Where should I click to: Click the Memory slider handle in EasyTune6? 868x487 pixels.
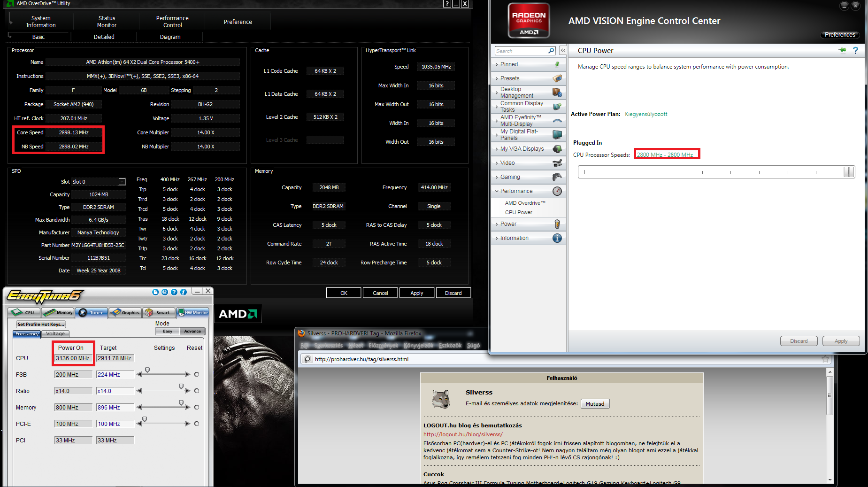[181, 403]
